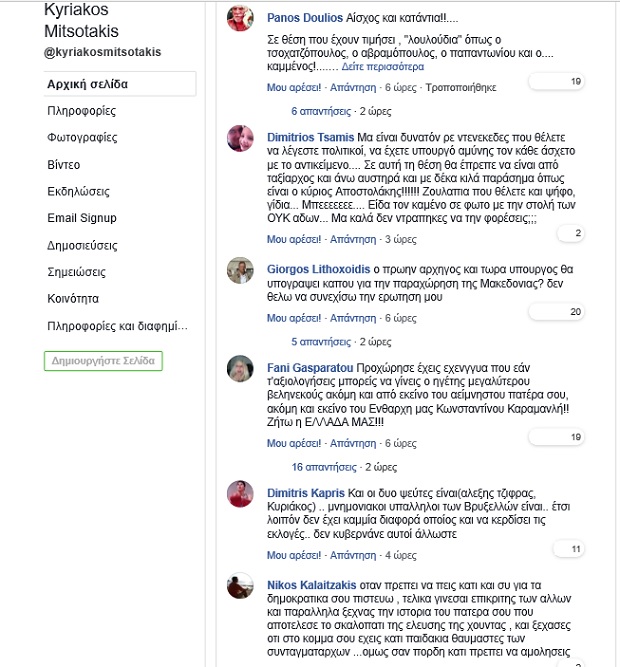Open the Dimitrios Tsamis name link

click(310, 137)
